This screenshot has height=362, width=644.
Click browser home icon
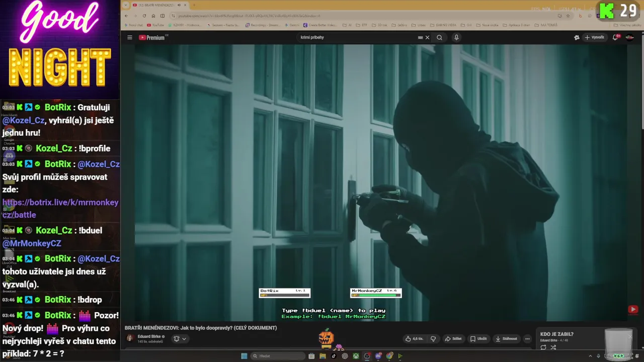153,16
